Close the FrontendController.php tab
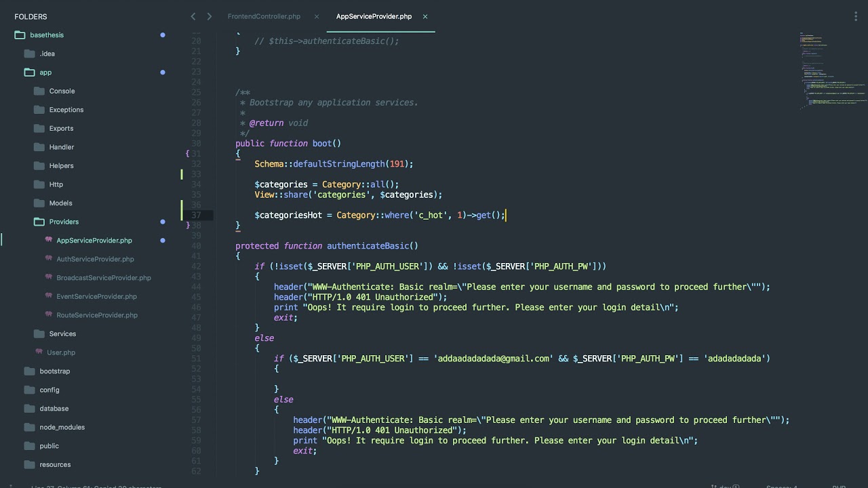 [x=316, y=16]
